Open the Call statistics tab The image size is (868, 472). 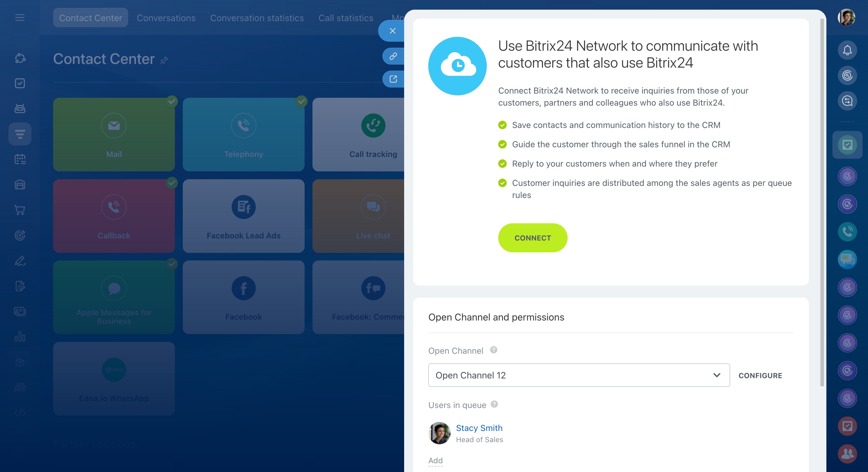tap(346, 18)
